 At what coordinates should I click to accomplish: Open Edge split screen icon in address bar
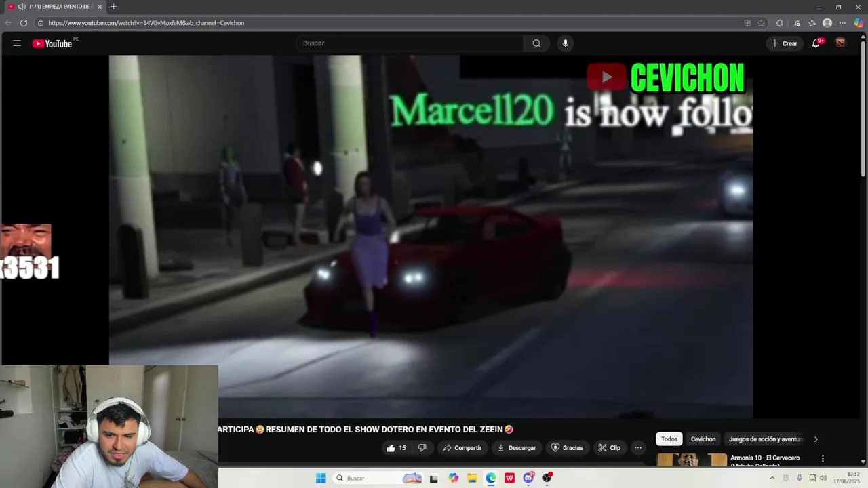(747, 23)
